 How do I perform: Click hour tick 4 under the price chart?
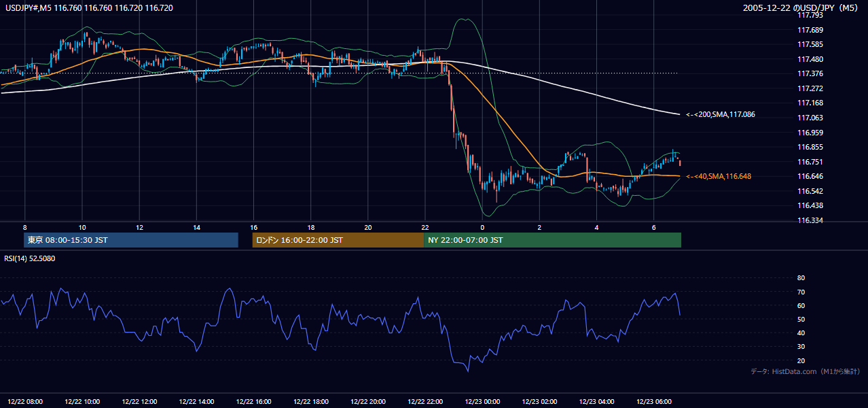point(596,227)
